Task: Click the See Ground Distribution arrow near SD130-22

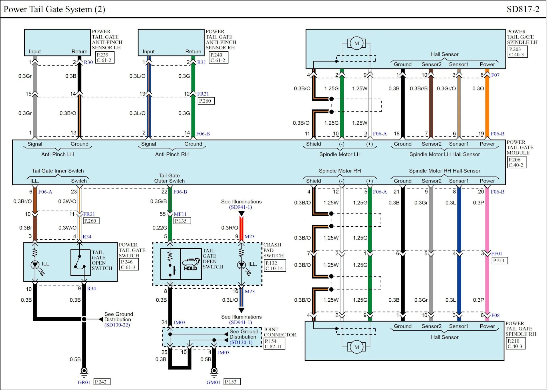Action: coord(100,319)
